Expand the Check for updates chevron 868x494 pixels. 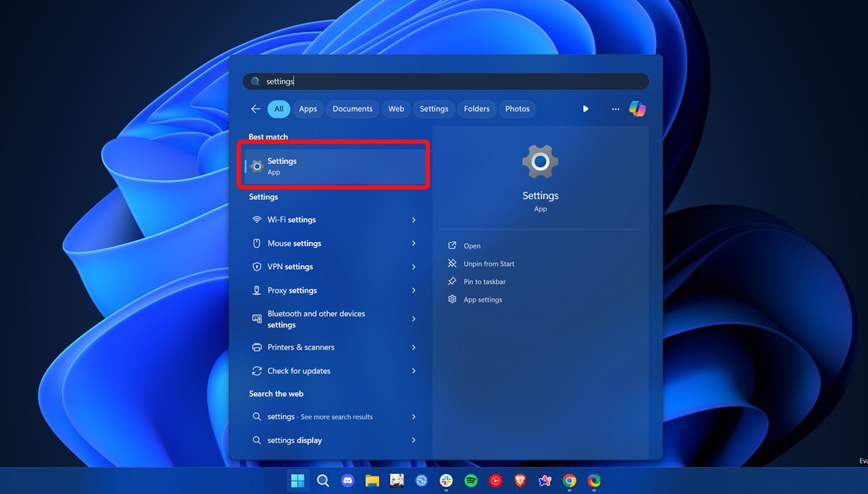point(413,371)
